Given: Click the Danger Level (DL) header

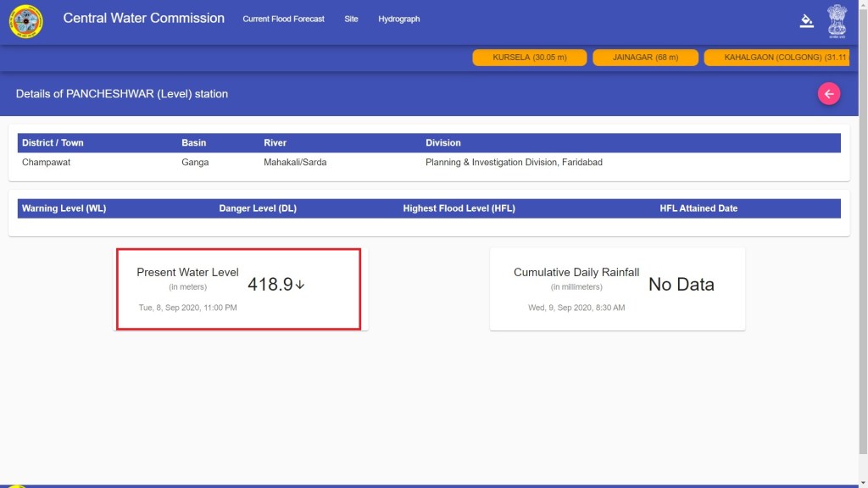Looking at the screenshot, I should 258,208.
